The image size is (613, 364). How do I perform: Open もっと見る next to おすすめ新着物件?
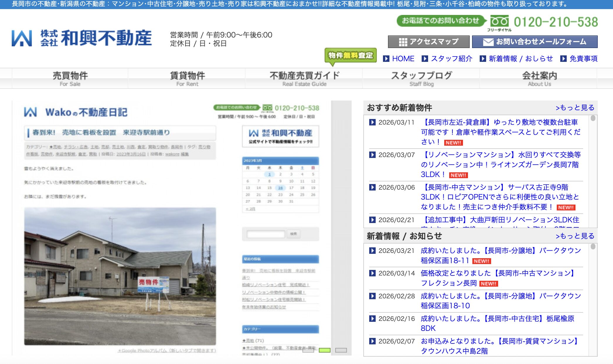coord(575,108)
